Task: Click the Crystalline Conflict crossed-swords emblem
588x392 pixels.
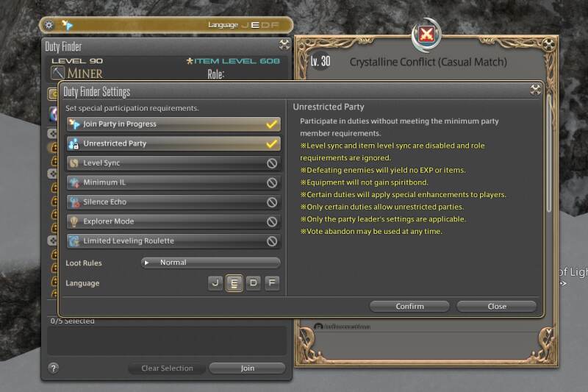Action: (426, 35)
